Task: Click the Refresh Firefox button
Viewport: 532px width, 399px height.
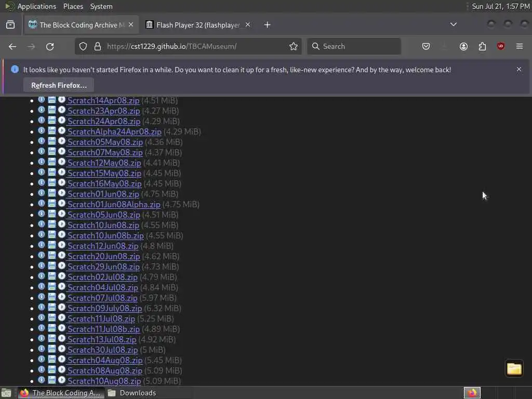Action: click(x=59, y=85)
